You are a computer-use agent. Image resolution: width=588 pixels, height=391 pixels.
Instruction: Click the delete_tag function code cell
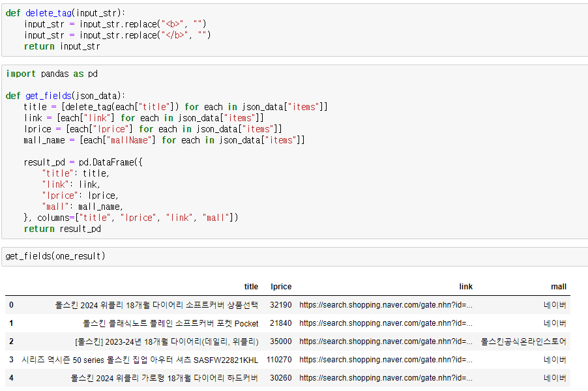tap(295, 30)
